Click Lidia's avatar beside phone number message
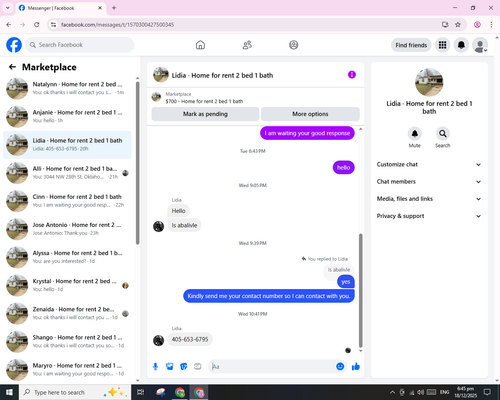500x400 pixels. 158,340
